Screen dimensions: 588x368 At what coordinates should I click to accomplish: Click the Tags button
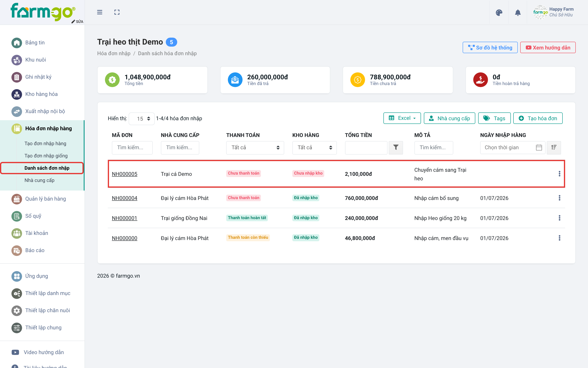[494, 118]
